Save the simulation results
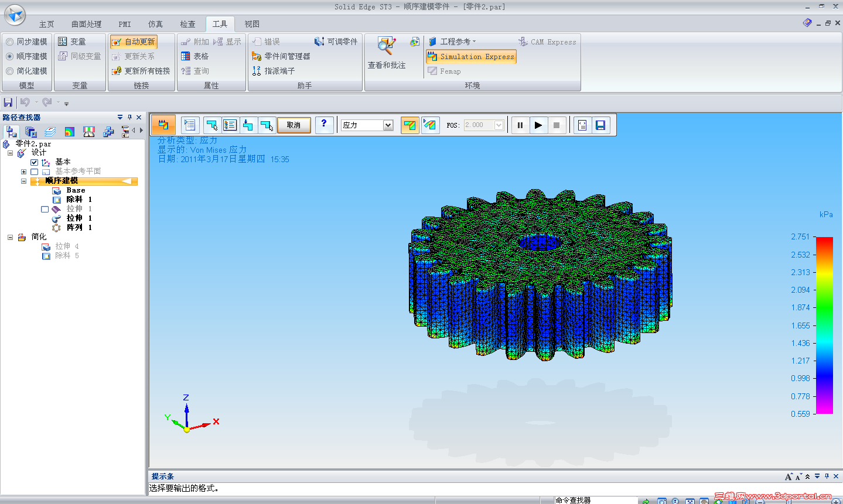The height and width of the screenshot is (504, 843). 600,125
